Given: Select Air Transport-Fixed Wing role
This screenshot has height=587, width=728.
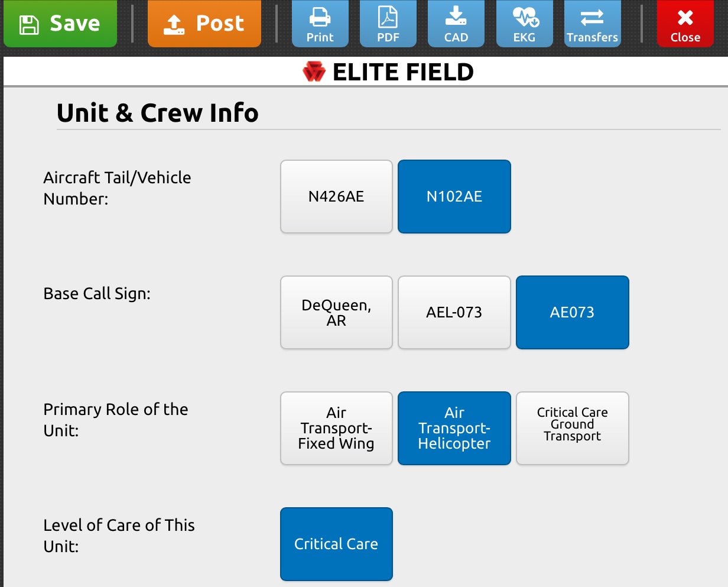Looking at the screenshot, I should (x=336, y=428).
